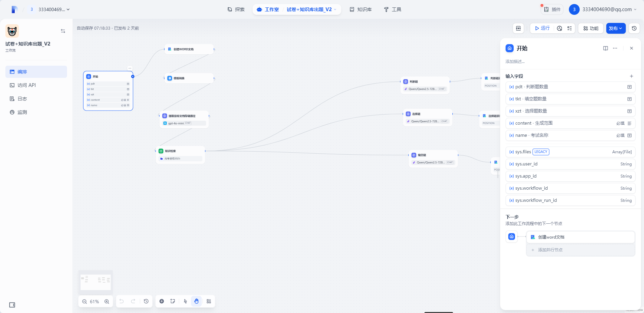Open the environment variables panel
The height and width of the screenshot is (313, 644).
(x=518, y=28)
